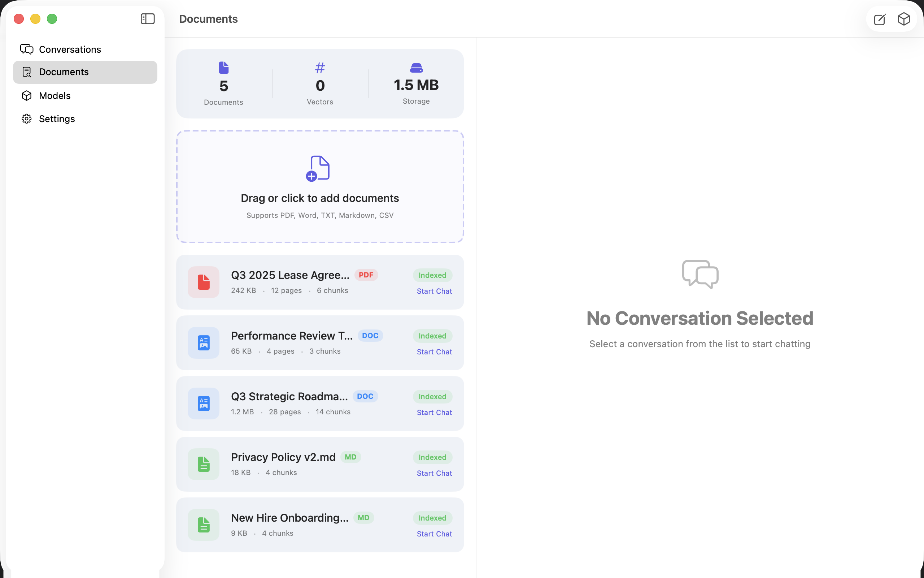
Task: Click the green file icon for New Hire Onboarding
Action: (x=204, y=525)
